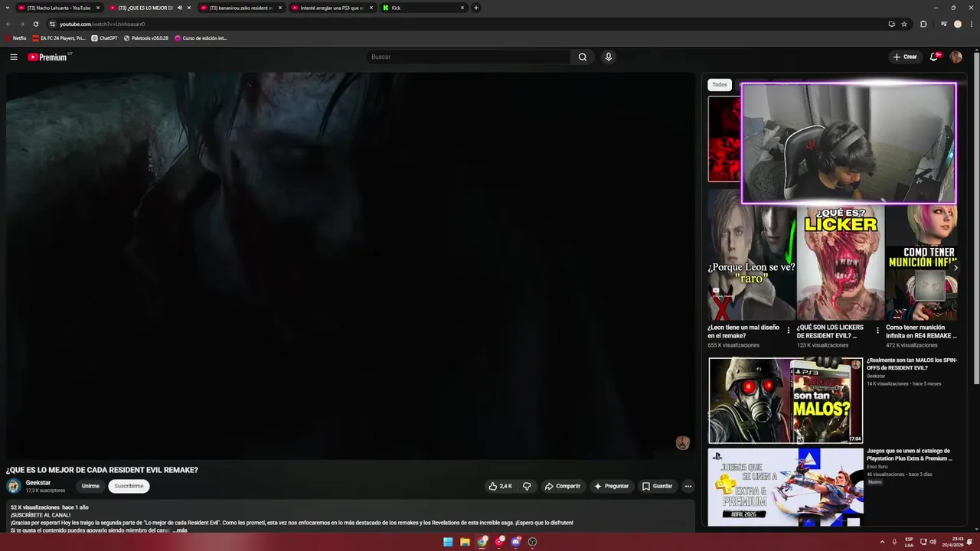Open Discord from taskbar

[516, 542]
